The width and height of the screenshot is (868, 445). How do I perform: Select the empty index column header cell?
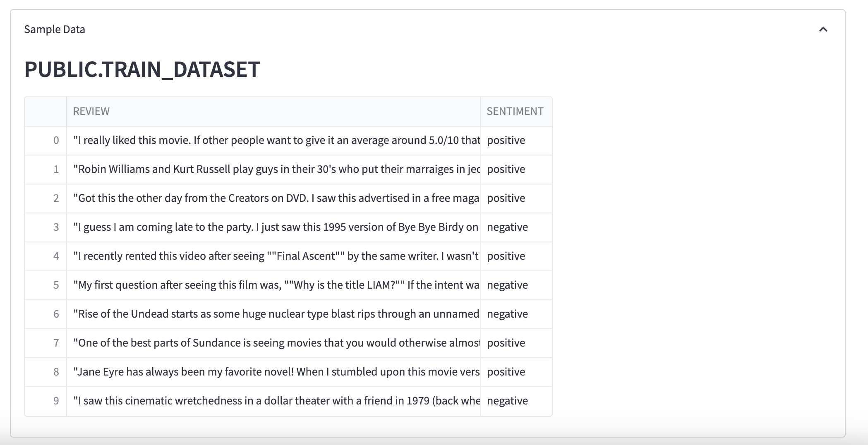point(46,111)
